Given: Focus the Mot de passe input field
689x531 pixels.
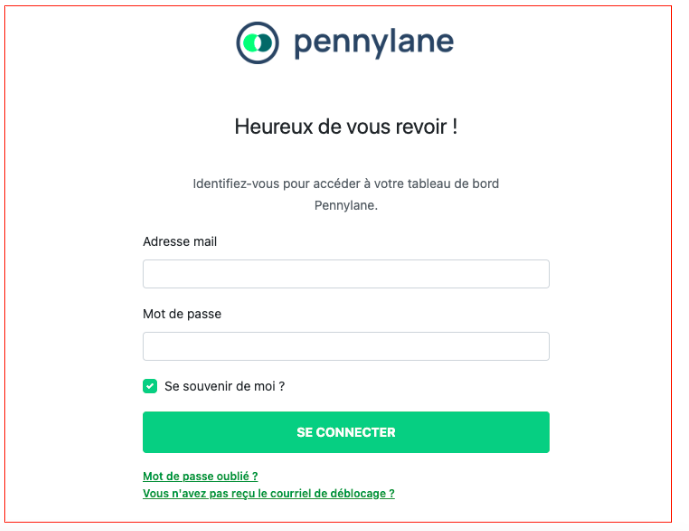Looking at the screenshot, I should click(x=346, y=346).
